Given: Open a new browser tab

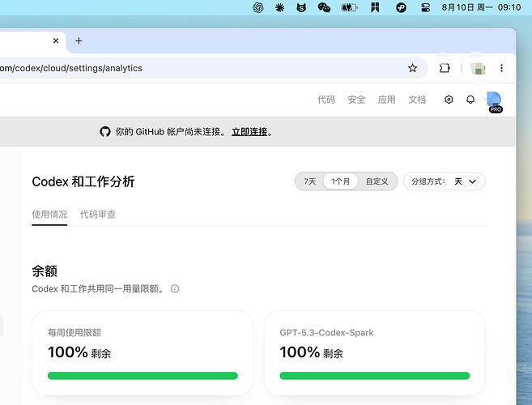Looking at the screenshot, I should click(x=79, y=40).
